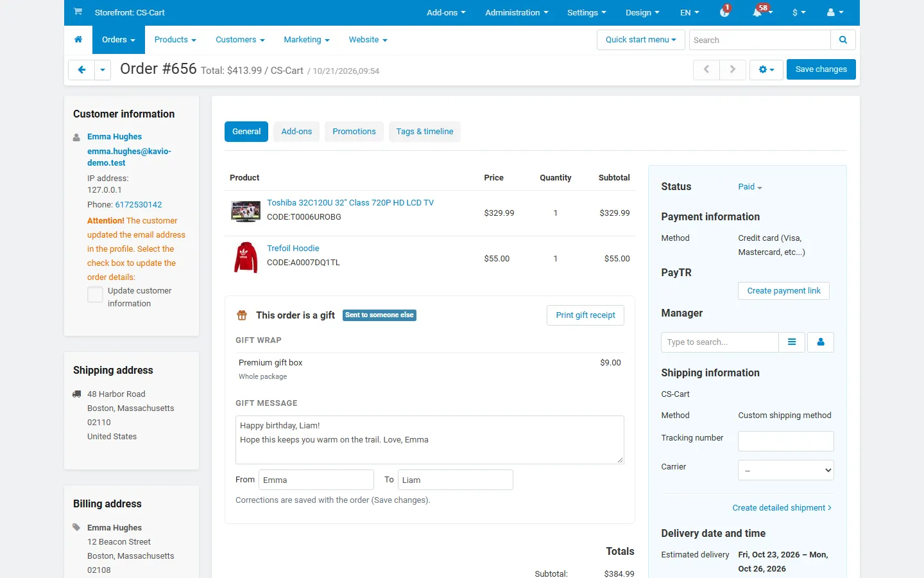Open the Marketing menu
This screenshot has height=578, width=924.
click(307, 39)
